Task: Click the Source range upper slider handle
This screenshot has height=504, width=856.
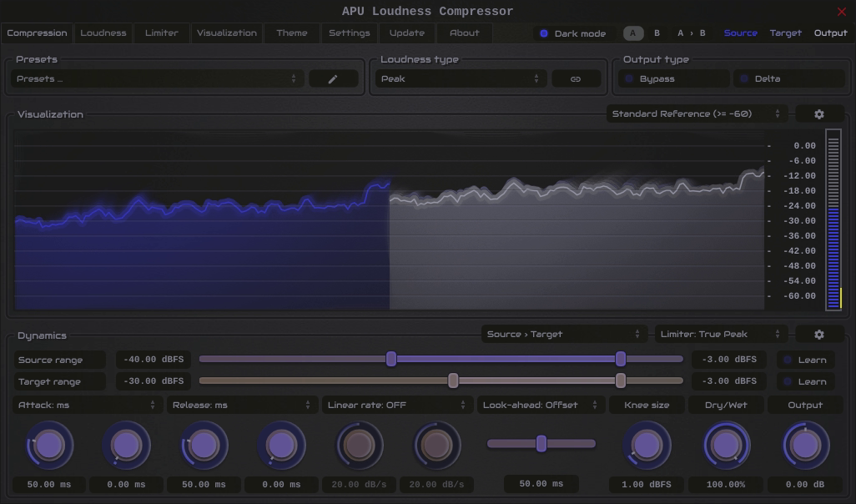Action: click(620, 359)
